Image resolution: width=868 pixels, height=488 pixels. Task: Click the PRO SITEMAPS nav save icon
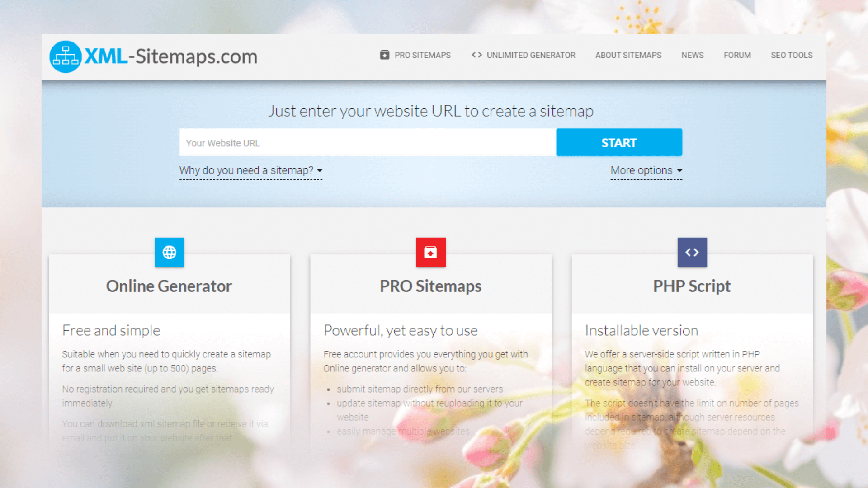(384, 55)
